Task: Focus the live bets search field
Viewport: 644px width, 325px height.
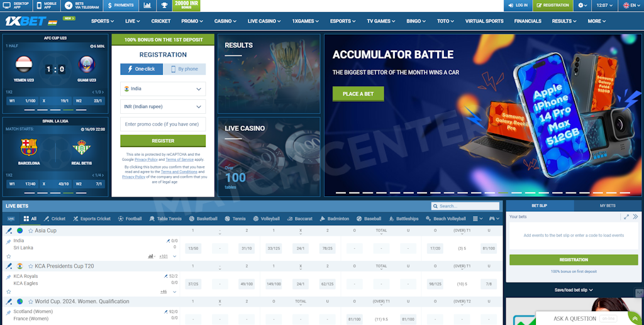Action: (x=465, y=206)
